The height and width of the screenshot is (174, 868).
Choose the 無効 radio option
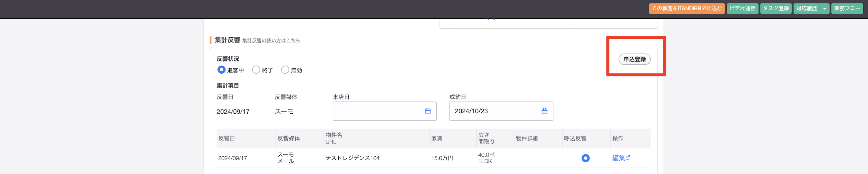(x=285, y=70)
